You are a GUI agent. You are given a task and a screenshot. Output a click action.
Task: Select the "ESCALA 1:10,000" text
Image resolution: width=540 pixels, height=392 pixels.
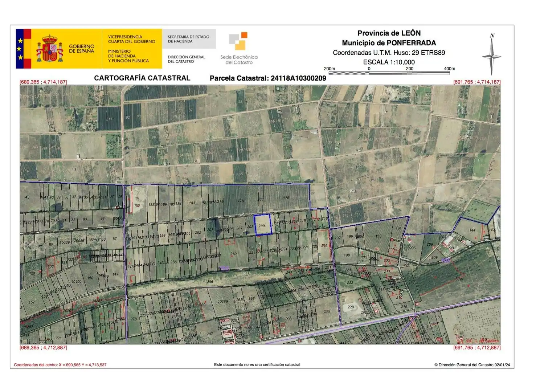pos(389,62)
